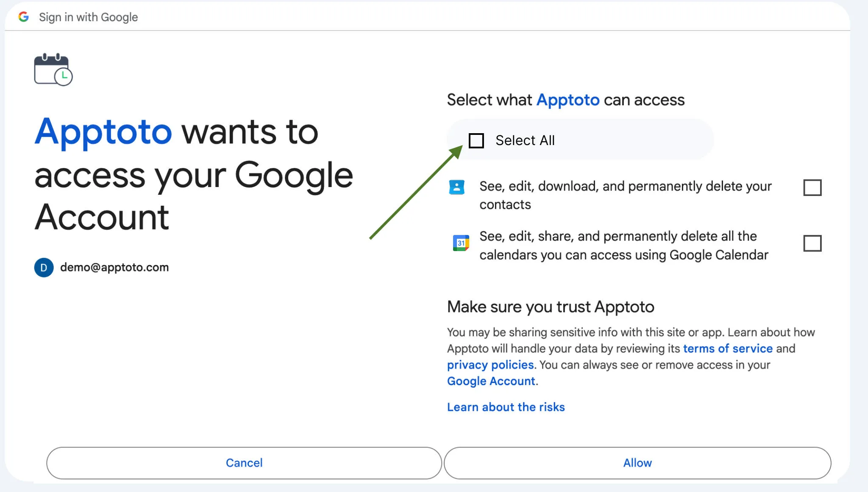Open "Learn about the risks"
Image resolution: width=868 pixels, height=492 pixels.
click(506, 407)
